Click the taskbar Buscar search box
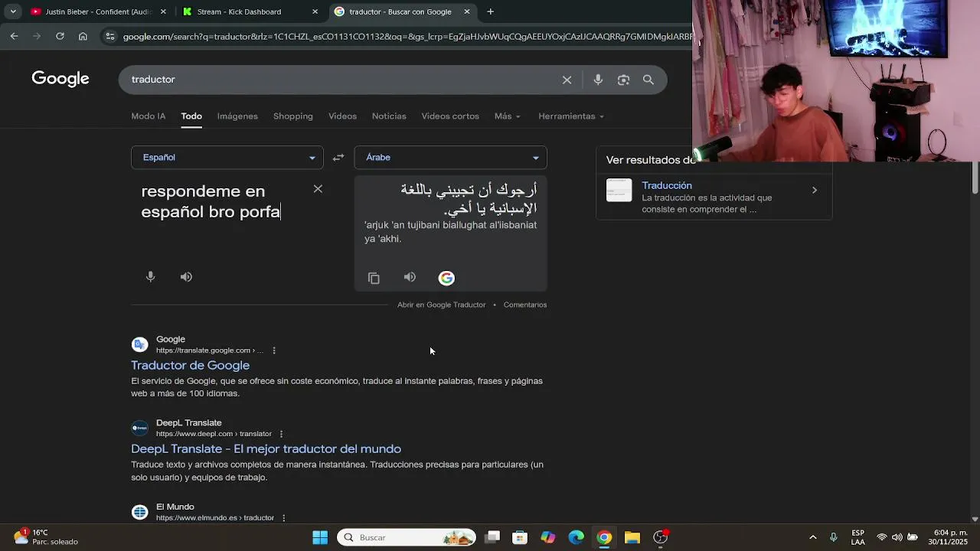The width and height of the screenshot is (980, 551). tap(407, 537)
